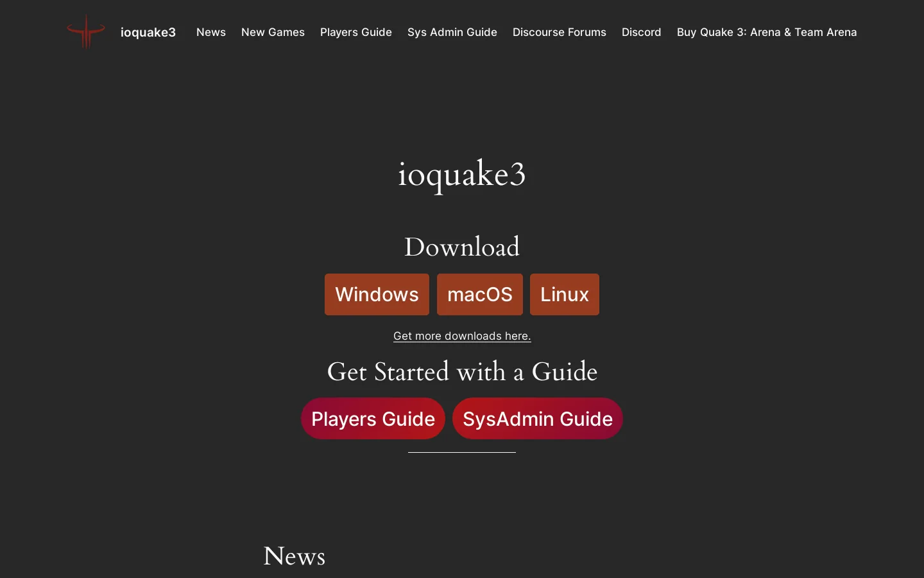Viewport: 924px width, 578px height.
Task: Select Players Guide in top navigation
Action: pyautogui.click(x=356, y=32)
